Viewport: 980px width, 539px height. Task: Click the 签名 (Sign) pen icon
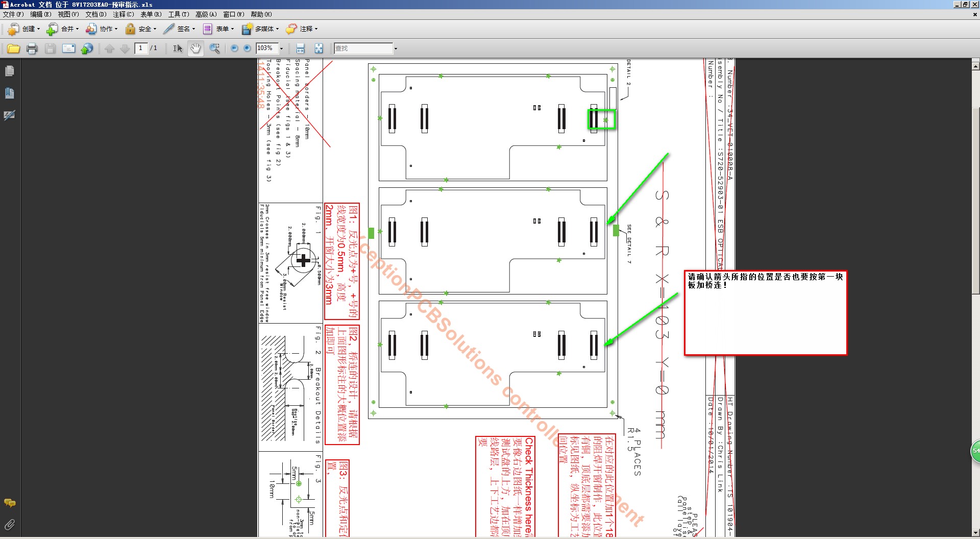click(168, 29)
